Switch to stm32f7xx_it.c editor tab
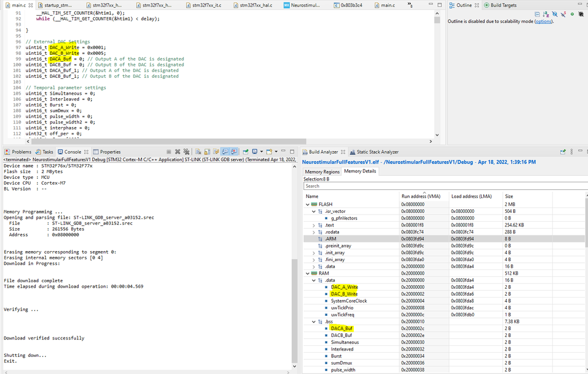The width and height of the screenshot is (588, 374). point(204,5)
